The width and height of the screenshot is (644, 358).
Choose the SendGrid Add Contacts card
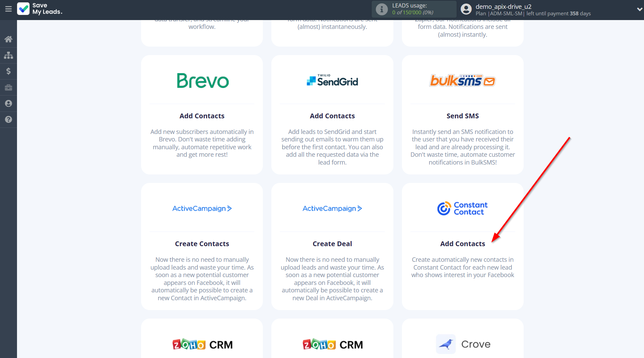[x=332, y=116]
